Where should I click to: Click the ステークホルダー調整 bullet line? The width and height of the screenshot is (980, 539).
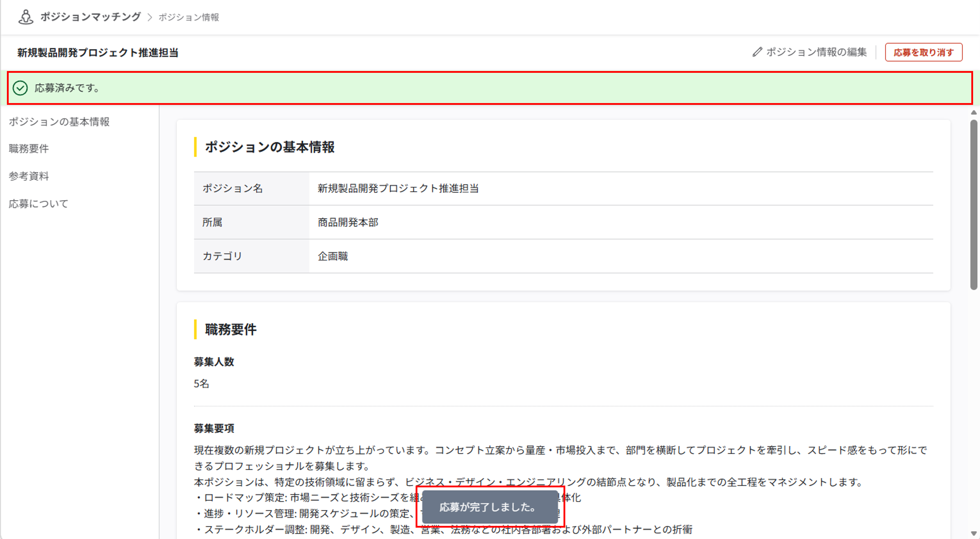pos(444,529)
